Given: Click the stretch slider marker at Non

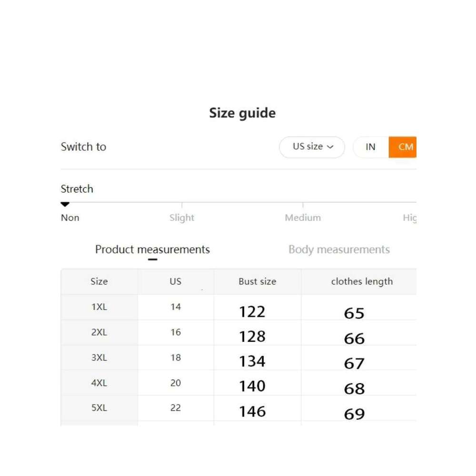Looking at the screenshot, I should point(65,205).
